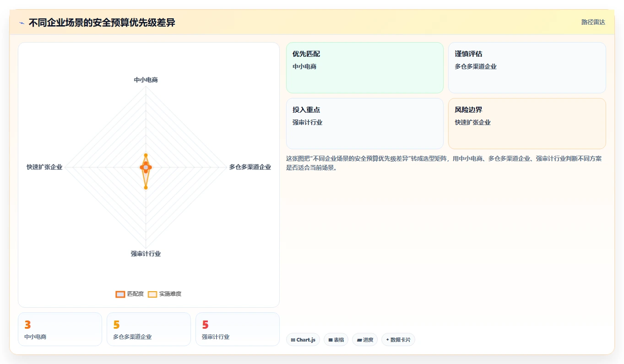Click the description paragraph starting 这张图把
624x364 pixels.
tap(444, 163)
